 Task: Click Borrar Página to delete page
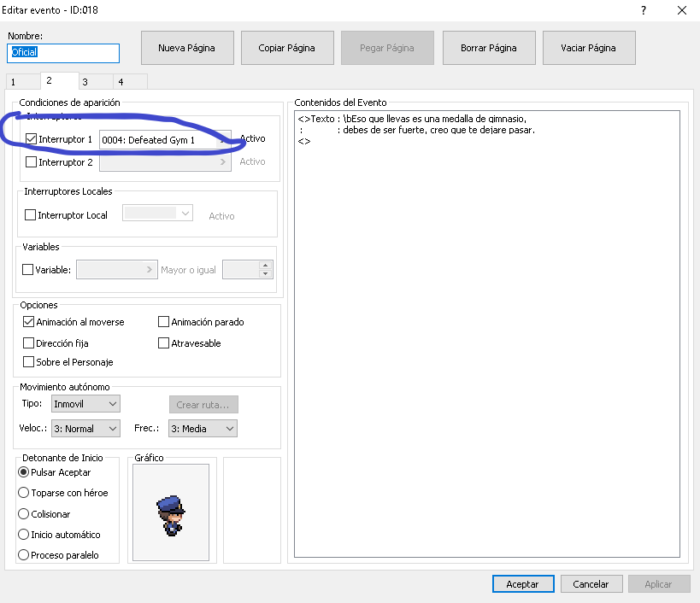[488, 48]
